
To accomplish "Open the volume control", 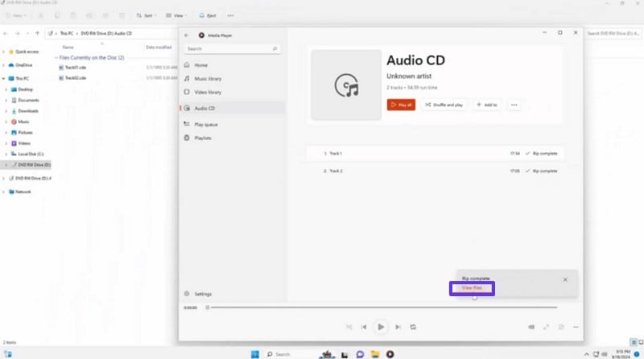I will (x=531, y=327).
